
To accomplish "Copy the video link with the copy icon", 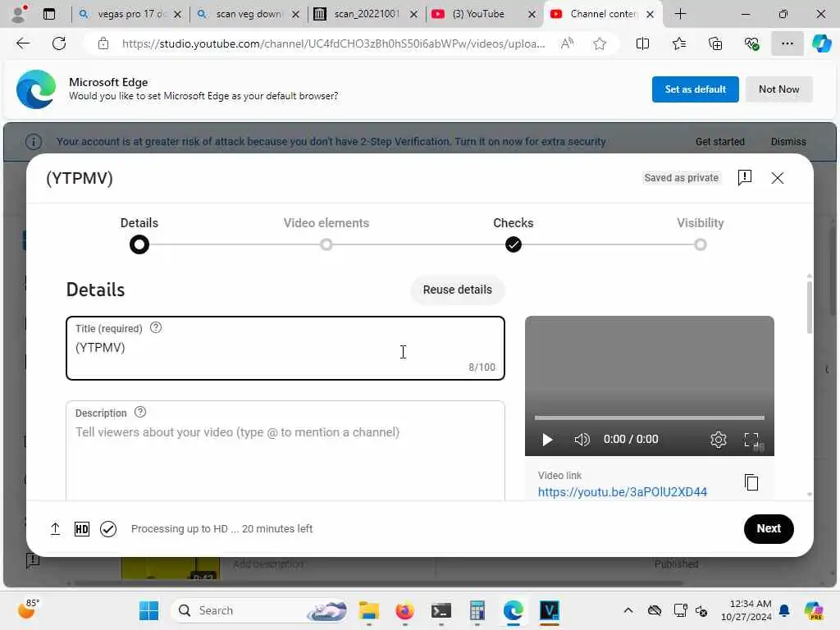I will [x=751, y=482].
